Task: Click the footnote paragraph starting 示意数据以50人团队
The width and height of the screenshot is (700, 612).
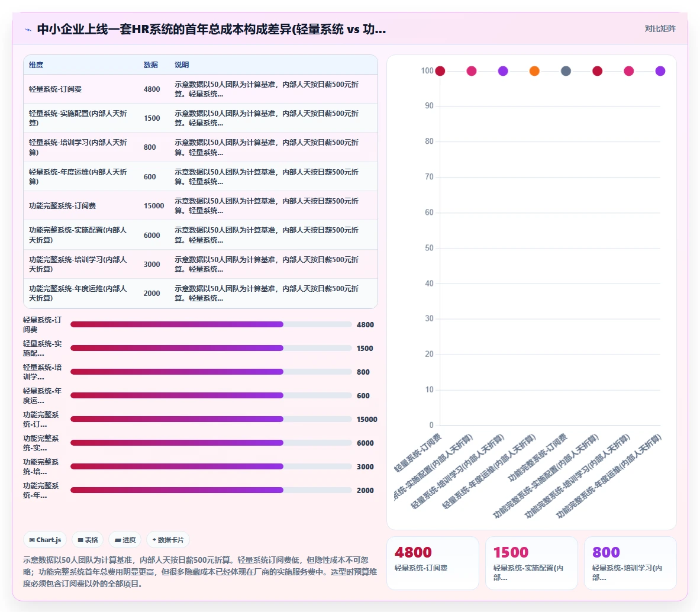Action: [200, 572]
